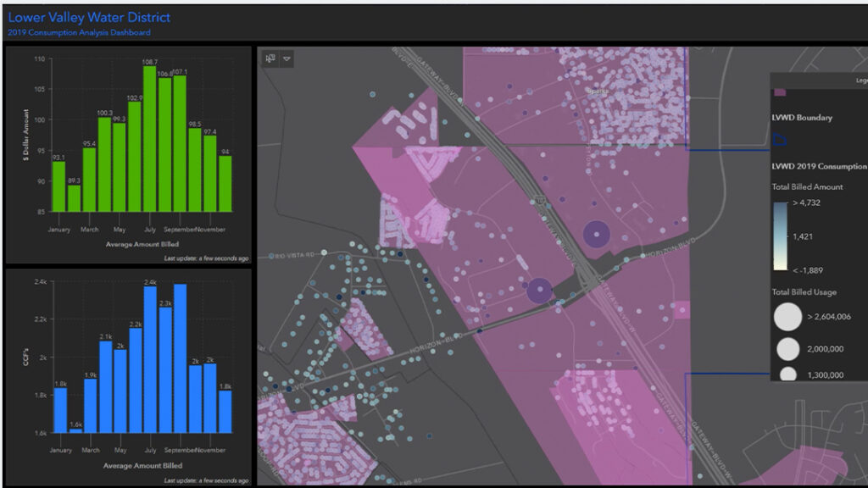Select the largest circle symbol for > 2,604,006

coord(787,317)
